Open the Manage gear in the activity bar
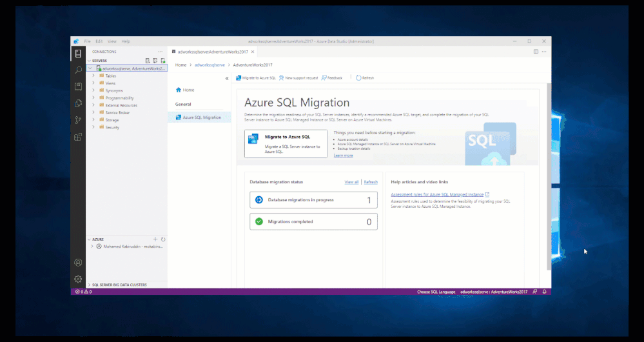Viewport: 644px width, 342px height. click(x=78, y=279)
